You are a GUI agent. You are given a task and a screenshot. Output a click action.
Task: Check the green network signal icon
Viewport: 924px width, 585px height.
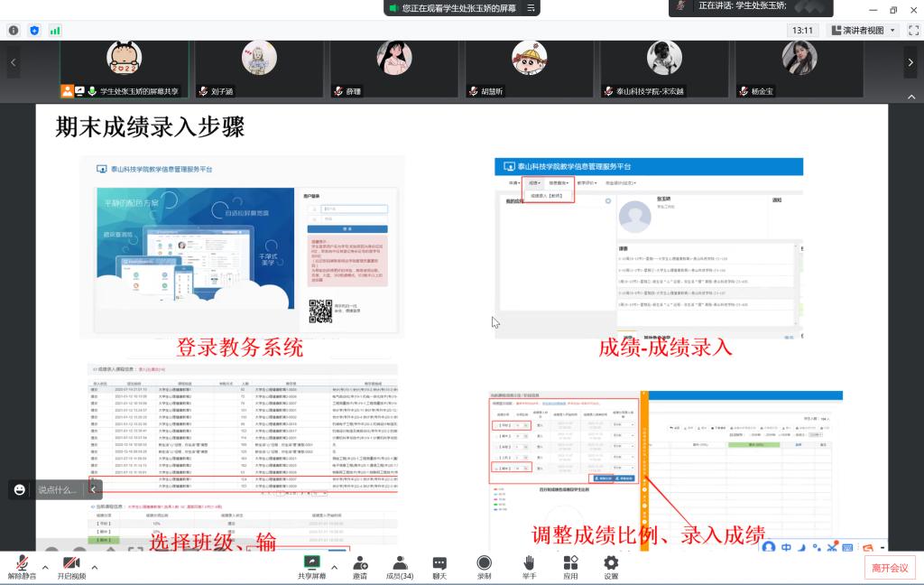[55, 30]
